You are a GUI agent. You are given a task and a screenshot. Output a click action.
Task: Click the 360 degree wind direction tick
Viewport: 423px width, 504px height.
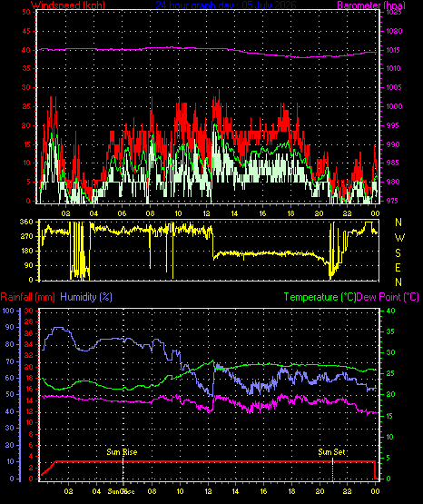pos(26,222)
